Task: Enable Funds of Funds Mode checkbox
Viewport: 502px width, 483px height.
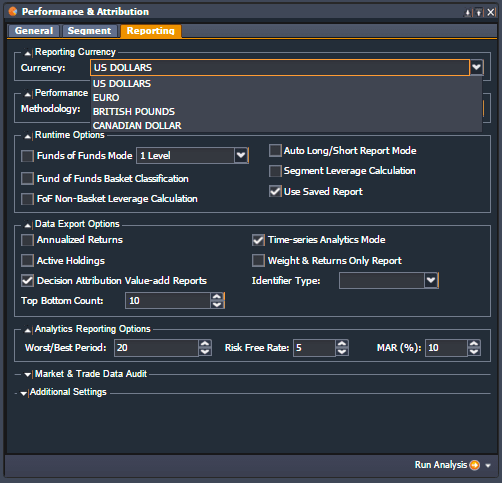Action: coord(27,156)
